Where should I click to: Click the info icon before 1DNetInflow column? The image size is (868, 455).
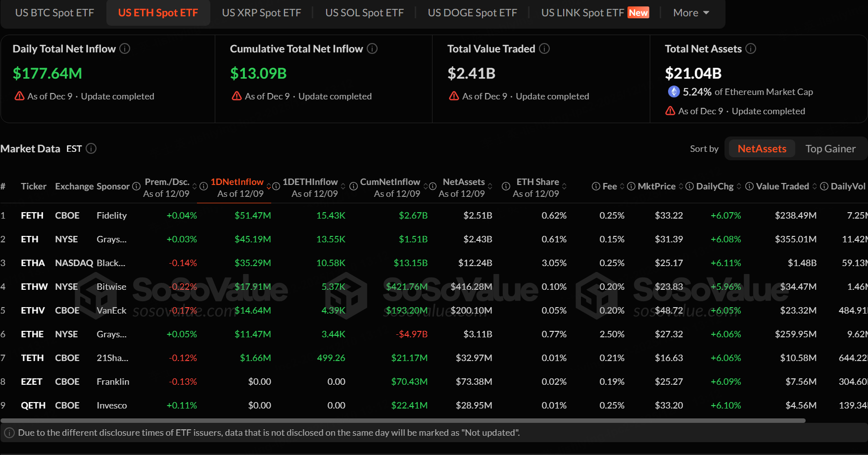coord(203,186)
